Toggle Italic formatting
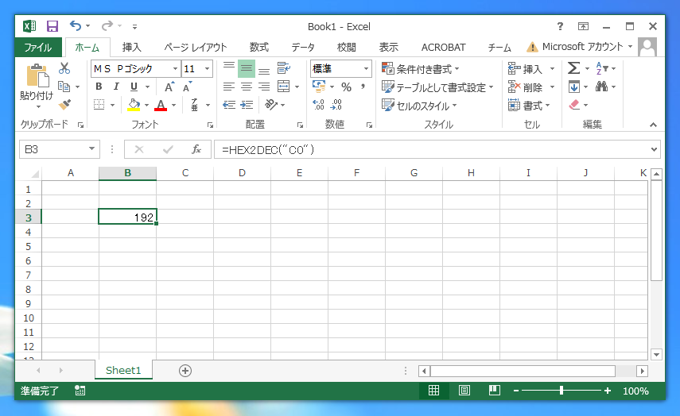The image size is (680, 416). click(116, 87)
